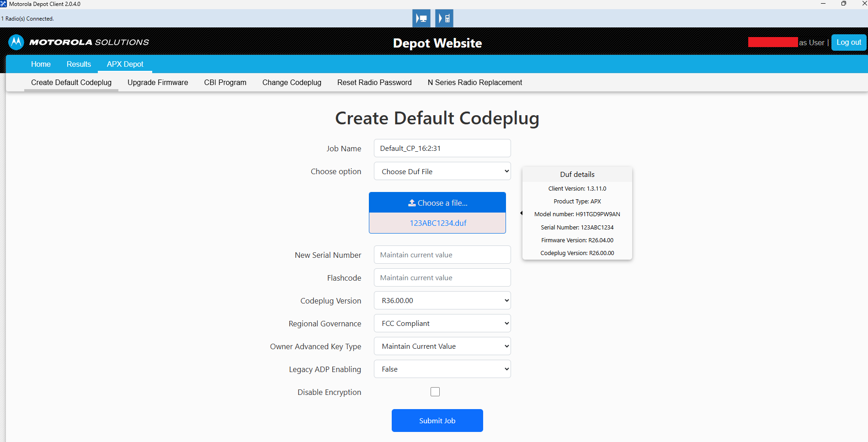
Task: Expand the Owner Advanced Key Type dropdown
Action: 442,346
